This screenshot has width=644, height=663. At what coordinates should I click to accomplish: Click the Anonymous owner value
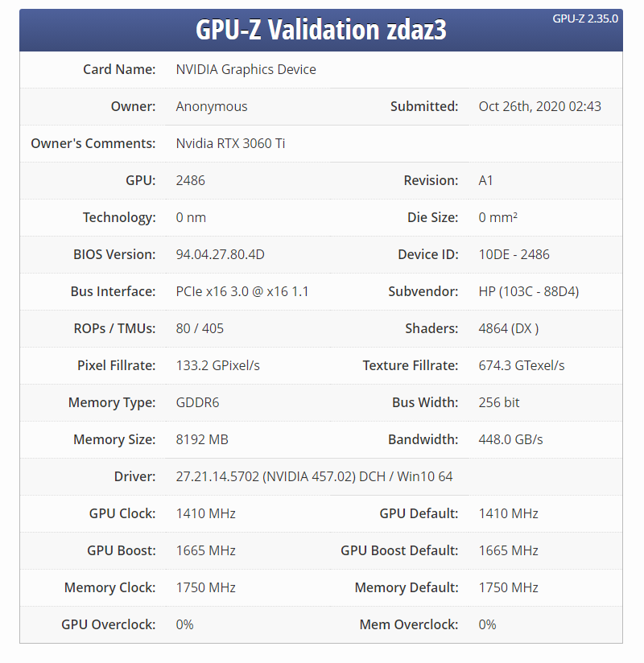(212, 106)
